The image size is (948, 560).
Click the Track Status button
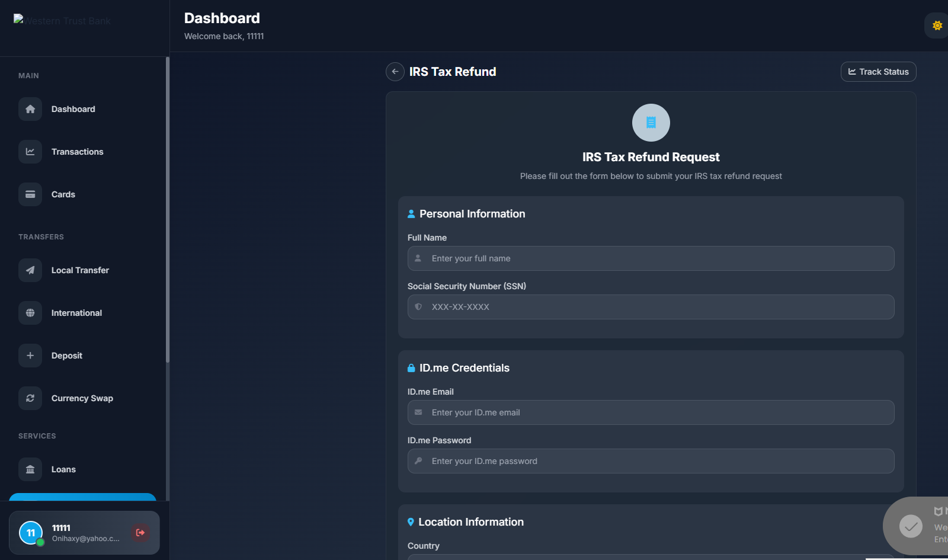[879, 72]
